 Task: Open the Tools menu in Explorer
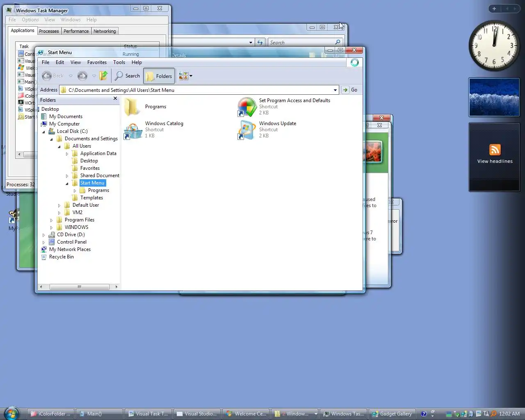(119, 62)
